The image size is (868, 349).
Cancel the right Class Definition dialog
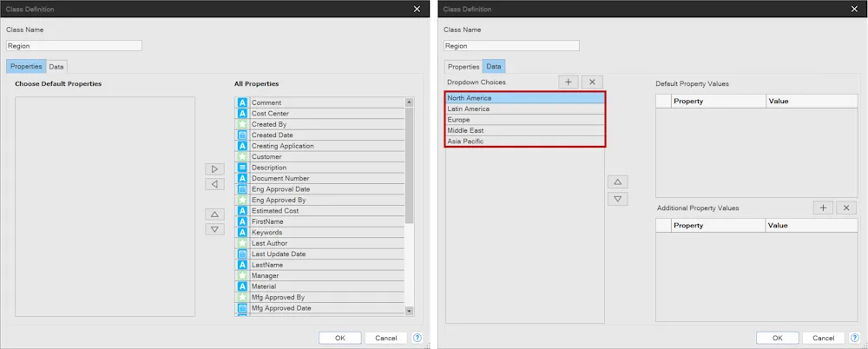tap(823, 338)
